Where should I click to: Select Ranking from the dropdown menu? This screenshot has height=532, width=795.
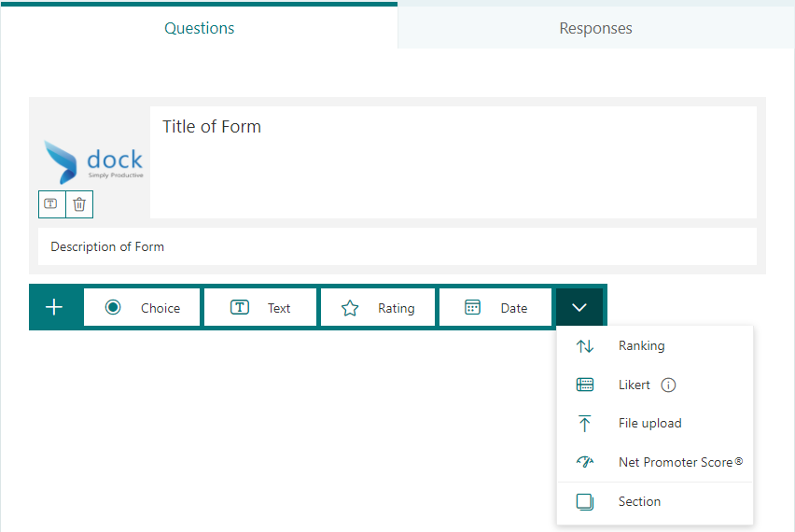(642, 346)
